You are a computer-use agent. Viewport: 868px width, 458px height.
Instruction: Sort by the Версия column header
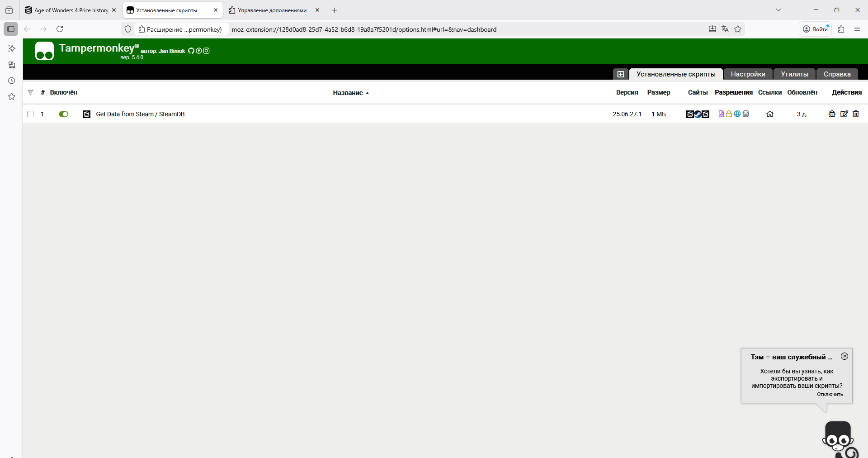[x=627, y=92]
